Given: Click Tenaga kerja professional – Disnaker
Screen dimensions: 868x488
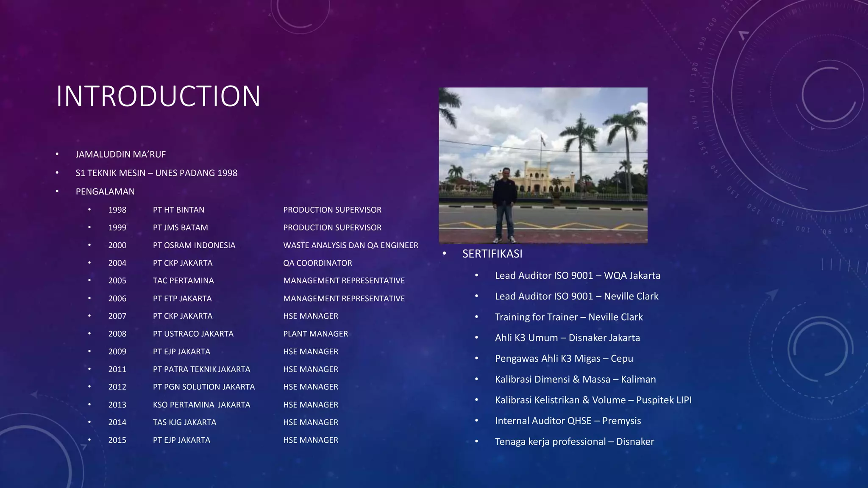Looking at the screenshot, I should (x=574, y=442).
